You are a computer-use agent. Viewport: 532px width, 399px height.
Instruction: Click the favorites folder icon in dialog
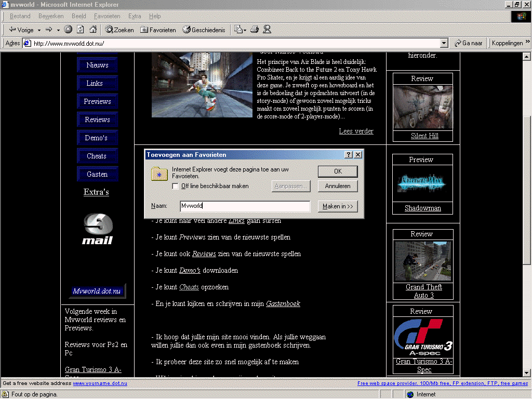(x=159, y=174)
